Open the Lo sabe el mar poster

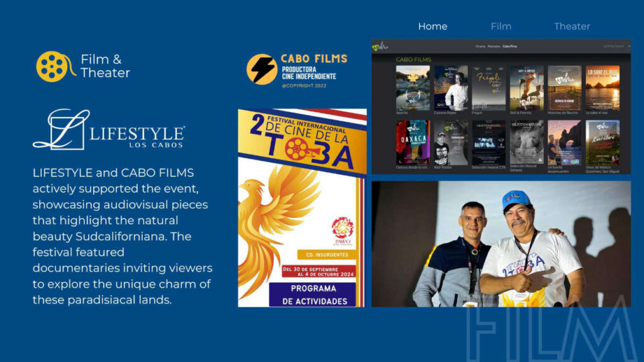[x=602, y=88]
